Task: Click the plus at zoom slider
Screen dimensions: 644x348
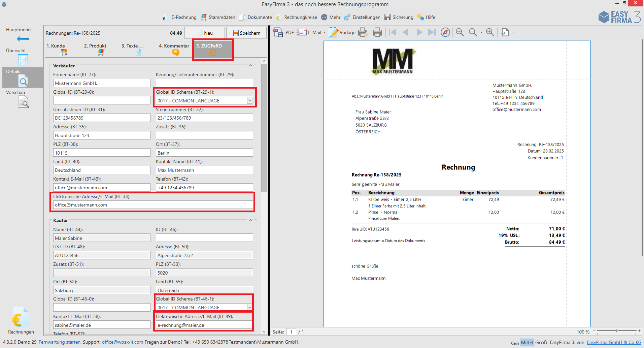Action: pyautogui.click(x=639, y=331)
